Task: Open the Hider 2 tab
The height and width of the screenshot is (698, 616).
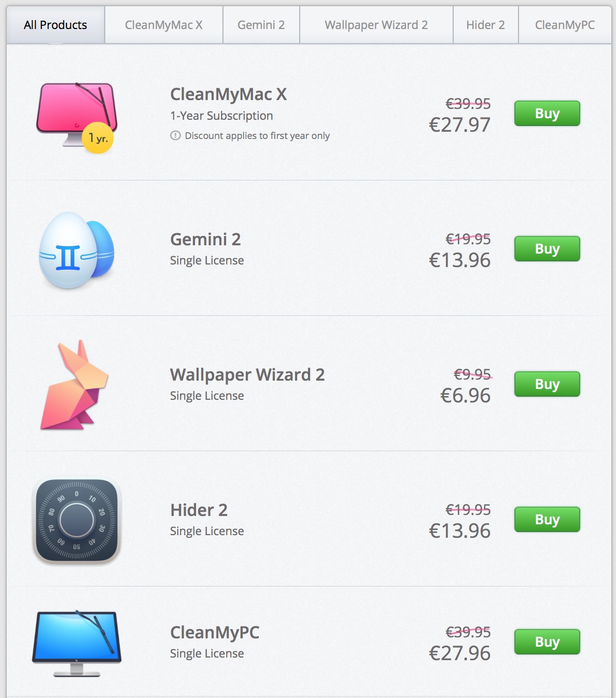Action: point(486,25)
